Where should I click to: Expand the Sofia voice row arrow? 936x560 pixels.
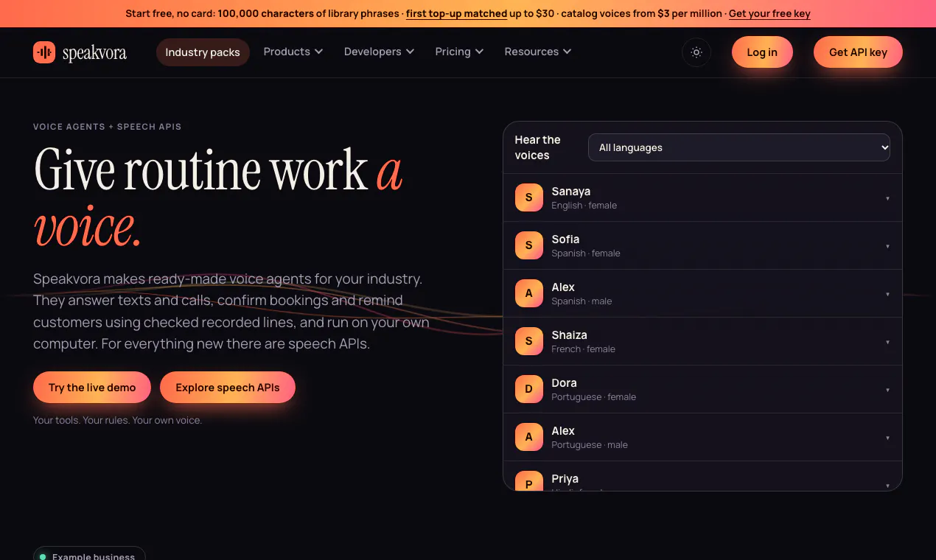(x=887, y=246)
